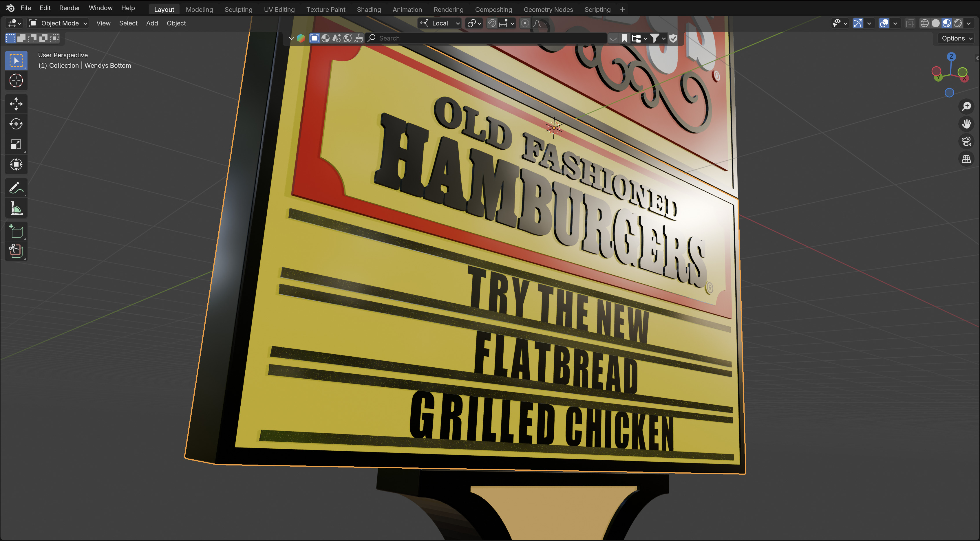The image size is (980, 541).
Task: Select the Measure ruler tool
Action: (x=16, y=208)
